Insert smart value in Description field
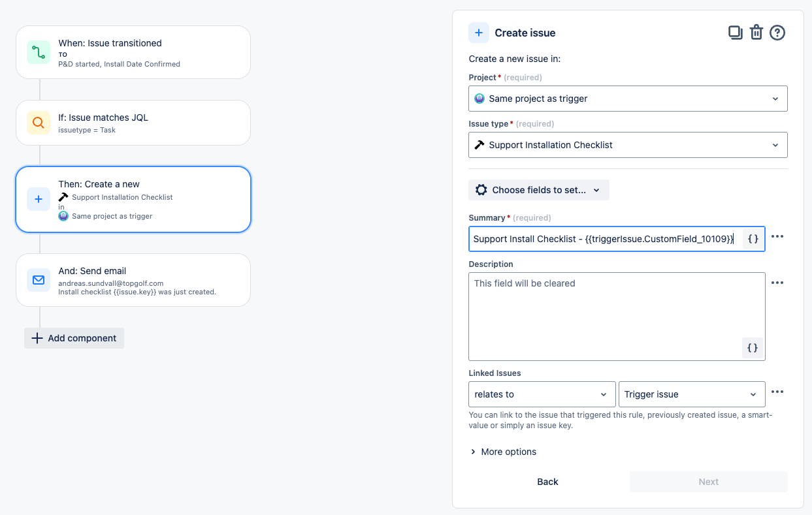The height and width of the screenshot is (515, 812). 753,348
